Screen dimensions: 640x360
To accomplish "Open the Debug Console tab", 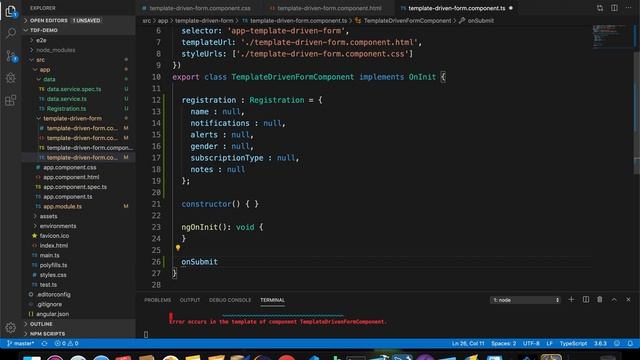I will point(230,300).
